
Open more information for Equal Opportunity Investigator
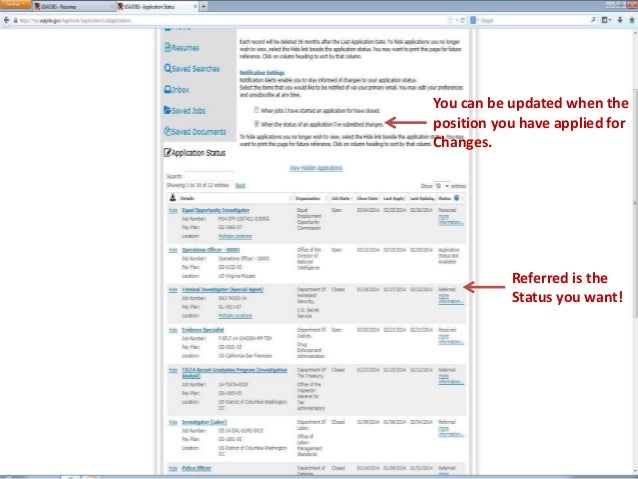coord(450,219)
